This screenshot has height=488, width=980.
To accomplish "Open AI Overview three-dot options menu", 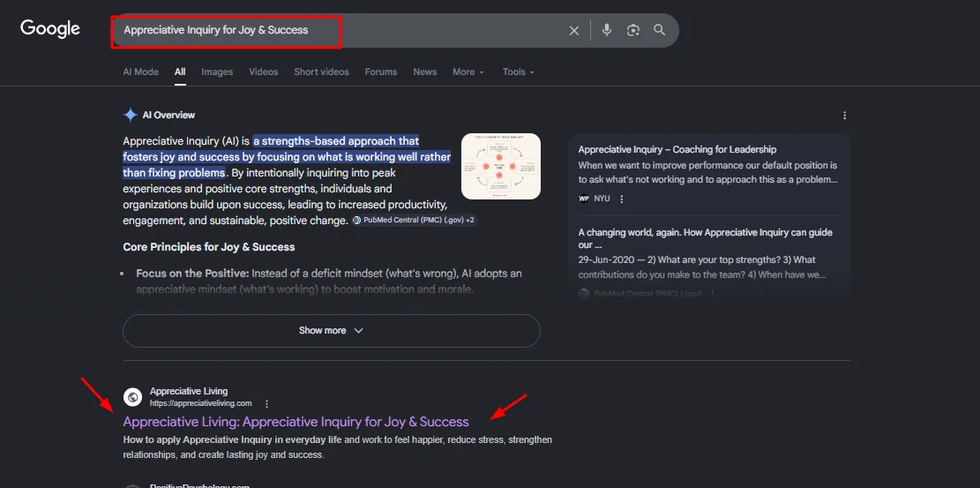I will [844, 116].
